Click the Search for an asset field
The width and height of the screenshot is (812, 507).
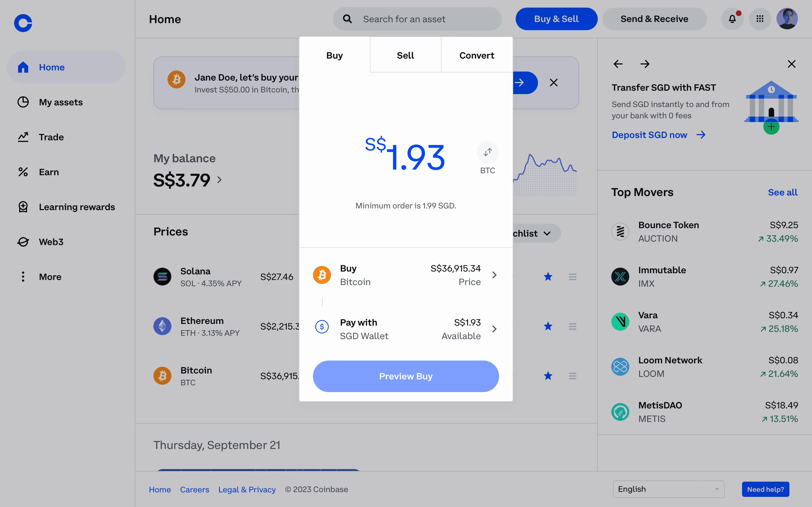pyautogui.click(x=417, y=19)
